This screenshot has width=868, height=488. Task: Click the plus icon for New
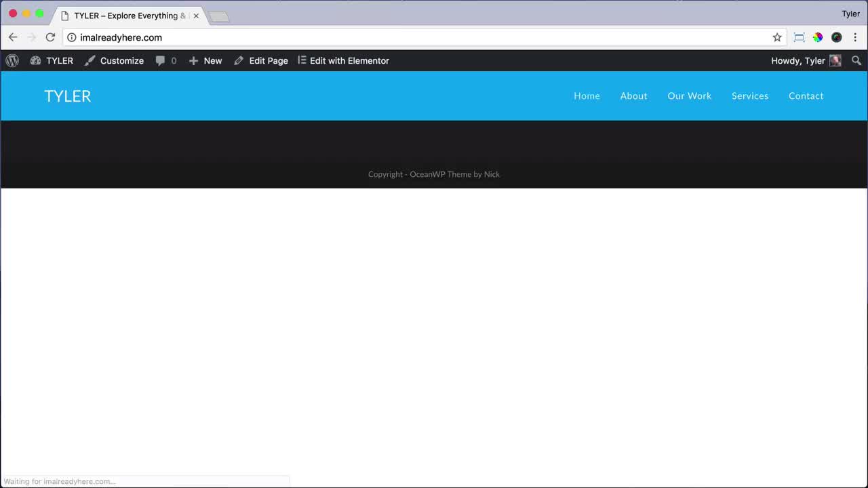point(193,61)
